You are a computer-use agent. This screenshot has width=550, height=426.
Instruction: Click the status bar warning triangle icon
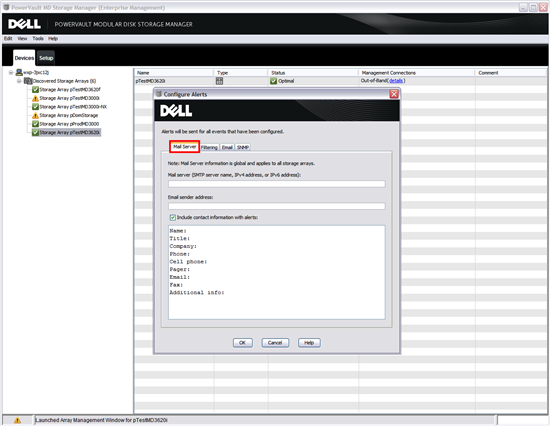pyautogui.click(x=17, y=420)
